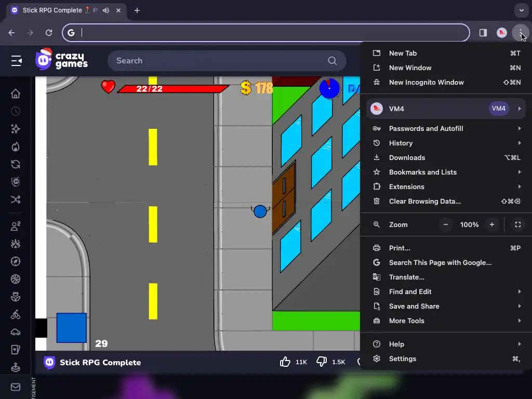Close the Stick RPG Complete tab

(118, 10)
